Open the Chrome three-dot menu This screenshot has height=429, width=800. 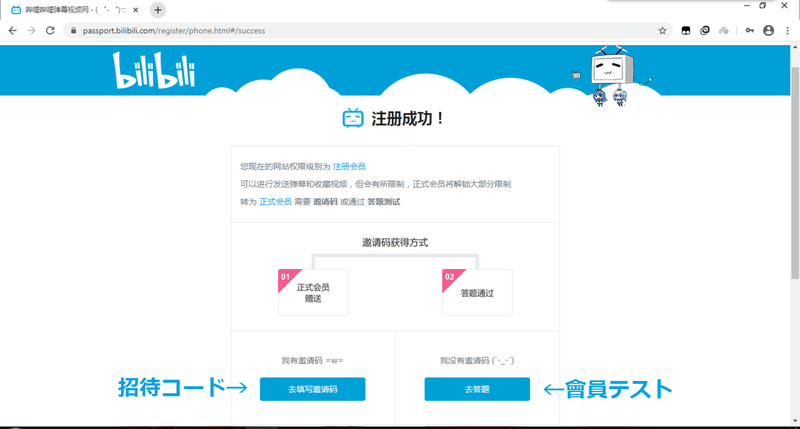point(787,31)
